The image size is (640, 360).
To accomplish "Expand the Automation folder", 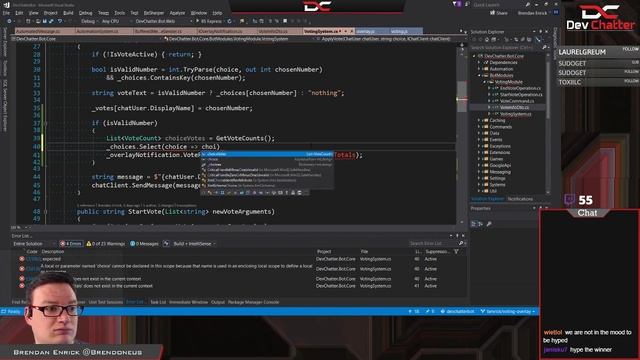I will click(x=479, y=69).
